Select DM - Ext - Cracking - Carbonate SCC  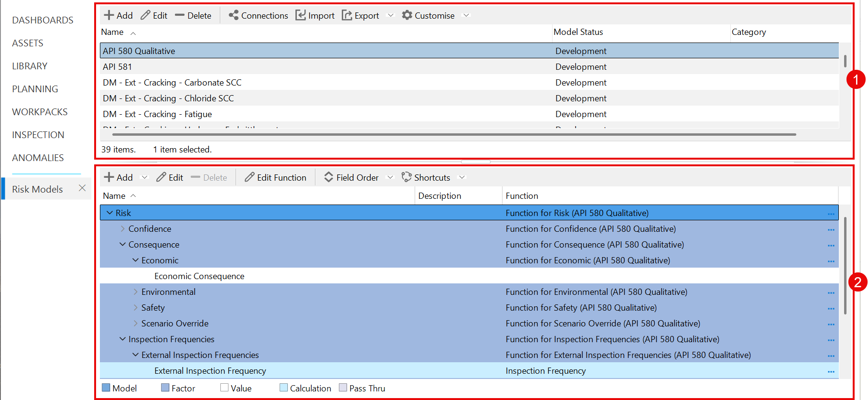(469, 82)
